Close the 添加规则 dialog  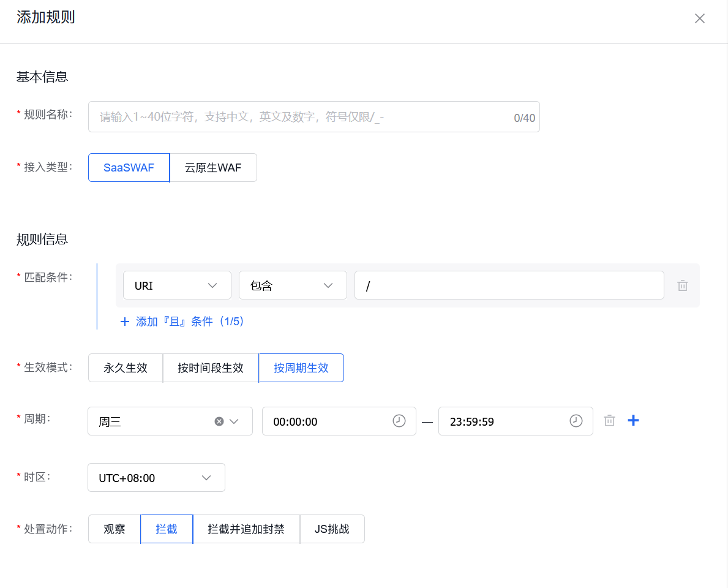click(699, 18)
